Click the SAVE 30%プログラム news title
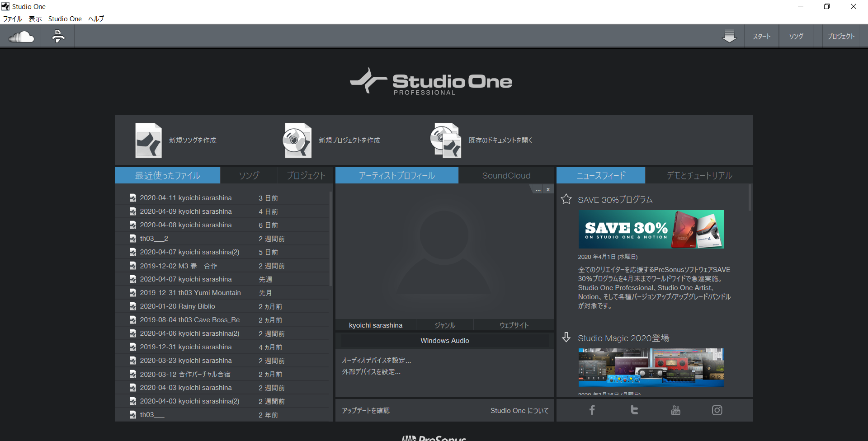The height and width of the screenshot is (441, 868). pyautogui.click(x=615, y=199)
